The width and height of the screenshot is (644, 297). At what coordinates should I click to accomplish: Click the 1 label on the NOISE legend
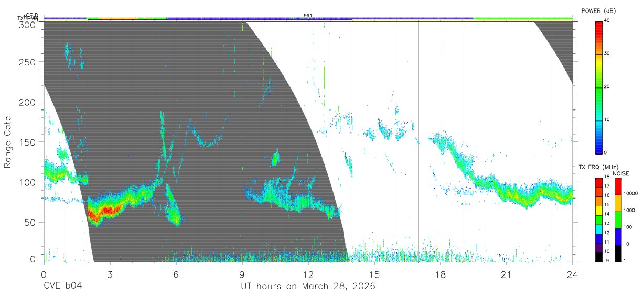(624, 260)
